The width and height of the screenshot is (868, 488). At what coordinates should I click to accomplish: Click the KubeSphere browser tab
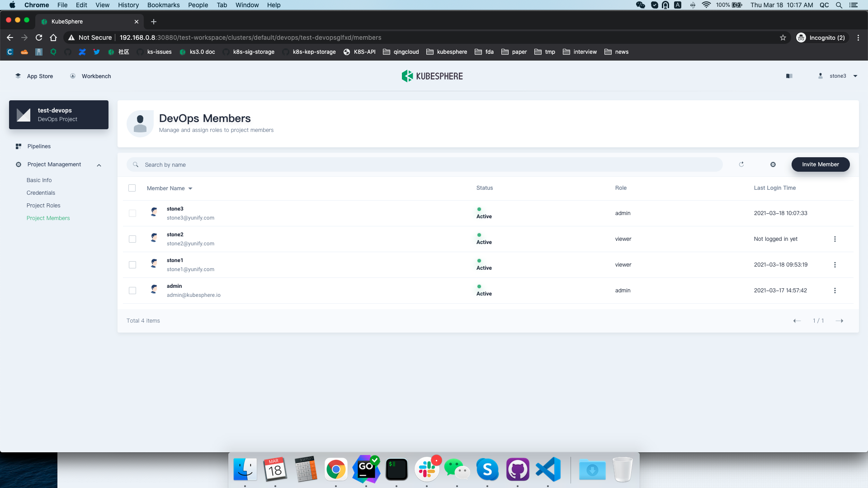[90, 22]
